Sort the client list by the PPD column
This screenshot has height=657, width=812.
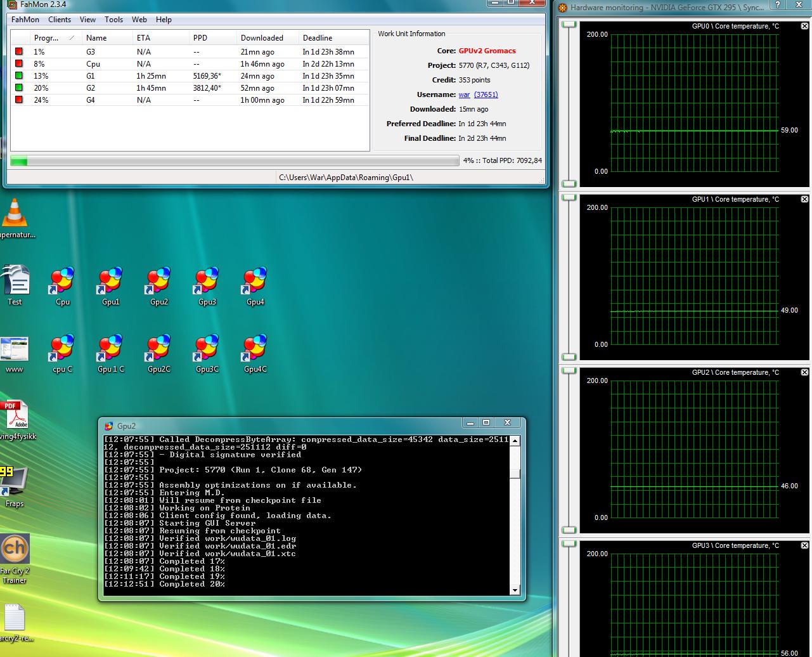pos(213,38)
